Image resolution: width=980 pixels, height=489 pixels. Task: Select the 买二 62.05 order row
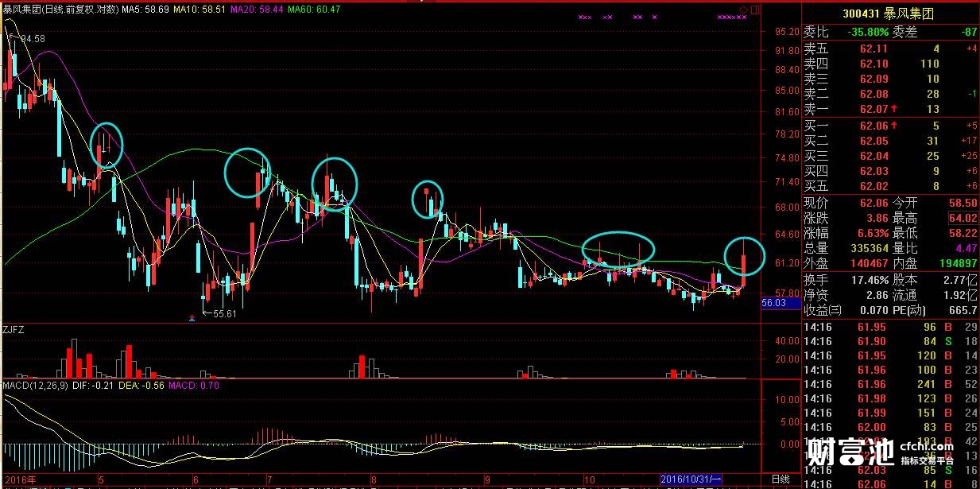[x=891, y=141]
